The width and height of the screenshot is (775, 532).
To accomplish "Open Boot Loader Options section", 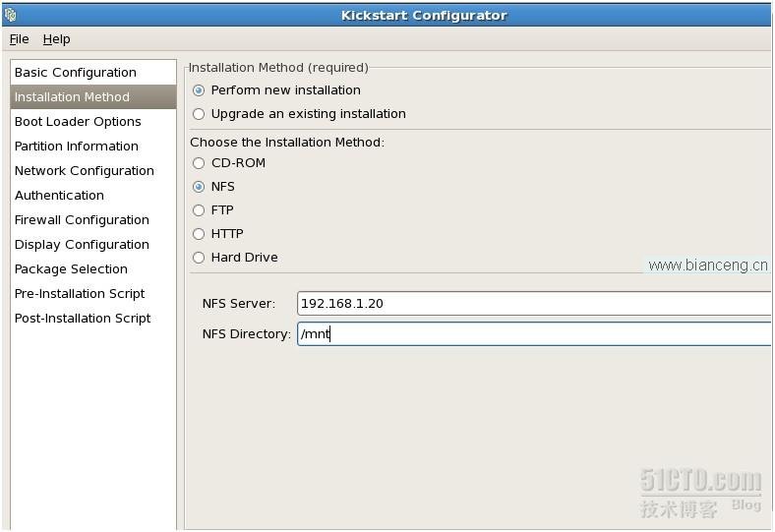I will coord(92,122).
